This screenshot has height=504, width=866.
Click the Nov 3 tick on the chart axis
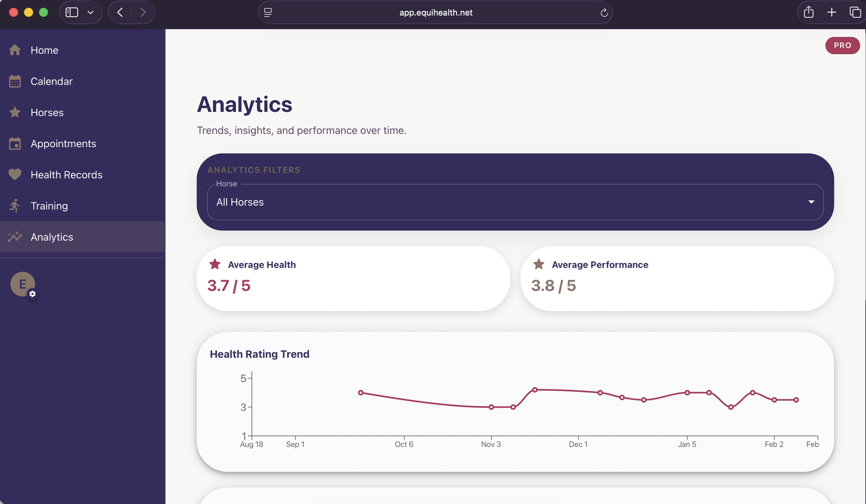coord(491,444)
